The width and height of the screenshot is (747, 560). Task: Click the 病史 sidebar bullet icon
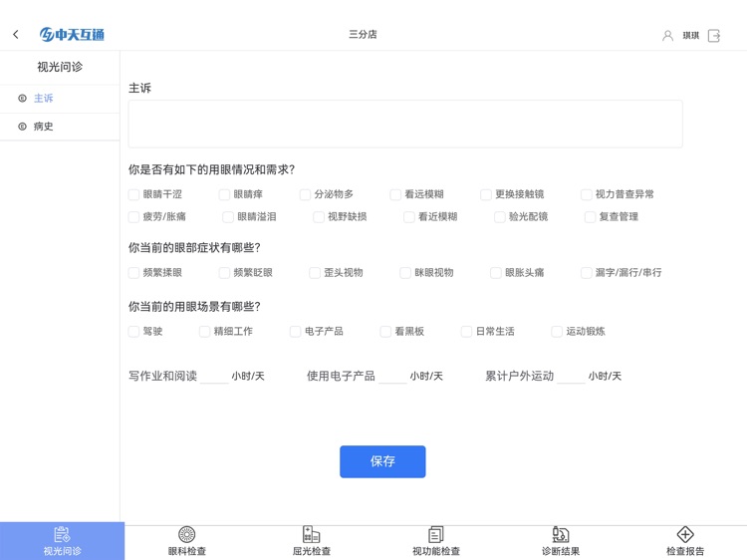22,127
